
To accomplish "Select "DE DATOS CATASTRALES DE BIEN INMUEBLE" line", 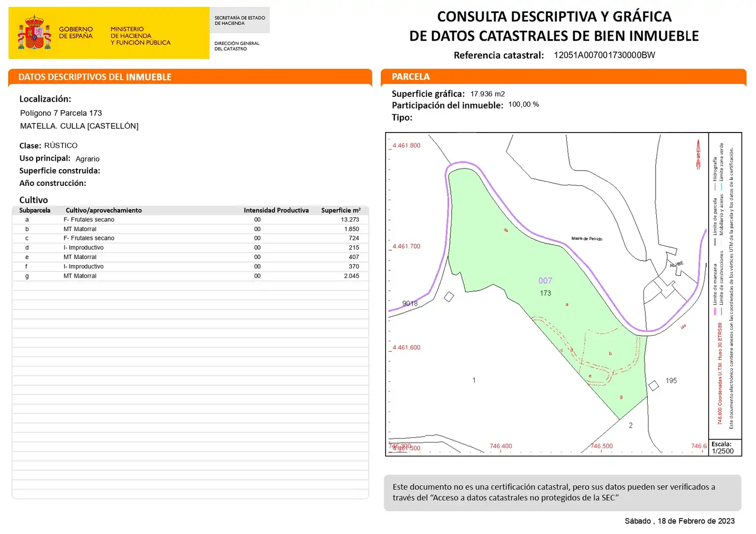I will click(x=554, y=36).
